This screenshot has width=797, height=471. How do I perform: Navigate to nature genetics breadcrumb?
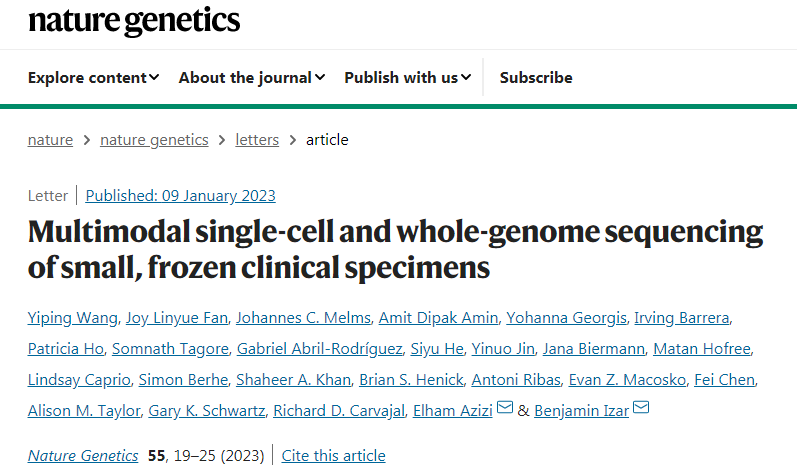click(x=154, y=140)
